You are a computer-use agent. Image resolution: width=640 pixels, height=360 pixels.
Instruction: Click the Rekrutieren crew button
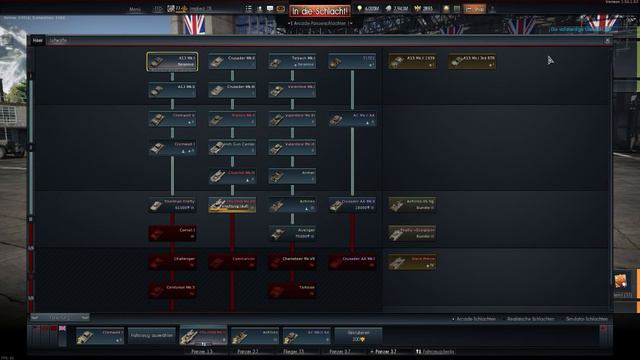pos(358,336)
